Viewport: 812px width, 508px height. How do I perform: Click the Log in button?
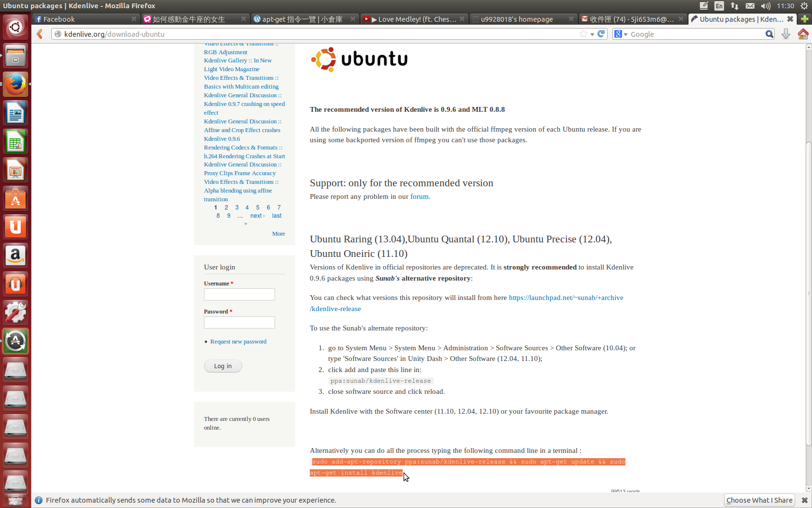point(223,366)
